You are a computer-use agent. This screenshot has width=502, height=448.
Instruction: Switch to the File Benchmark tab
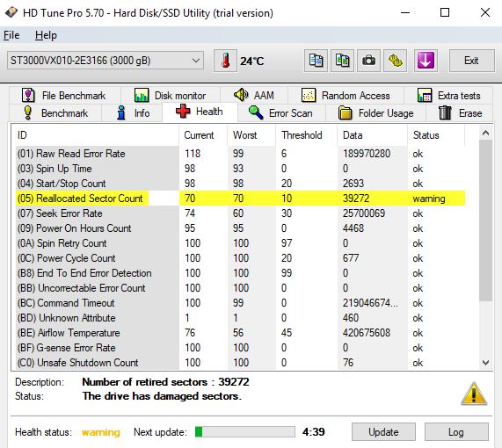click(65, 96)
